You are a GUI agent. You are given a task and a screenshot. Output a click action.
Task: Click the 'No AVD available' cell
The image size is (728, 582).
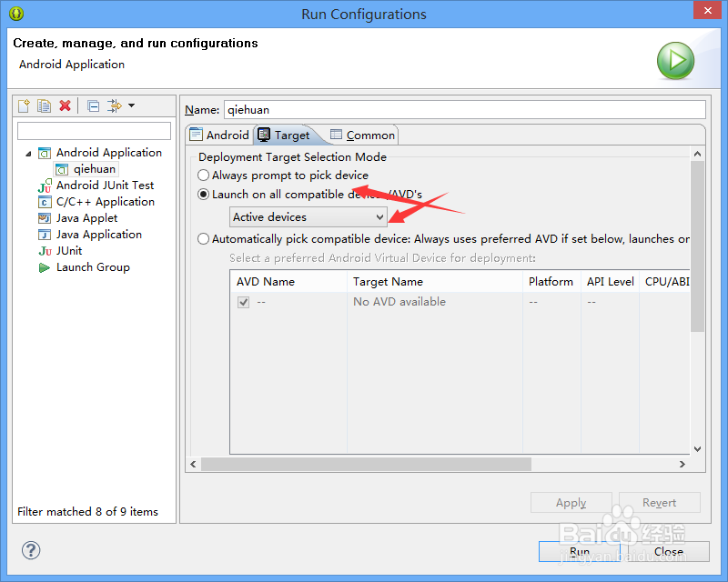[x=399, y=302]
